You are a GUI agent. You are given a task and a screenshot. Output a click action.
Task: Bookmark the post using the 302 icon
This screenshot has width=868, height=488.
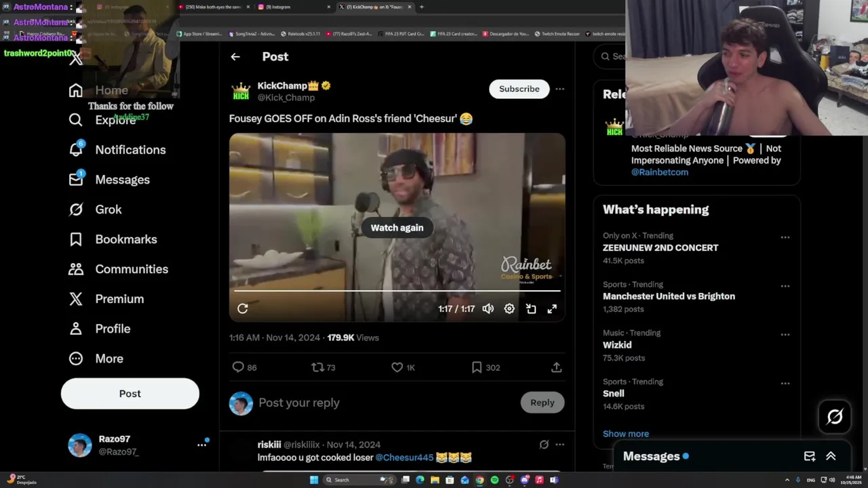(486, 367)
